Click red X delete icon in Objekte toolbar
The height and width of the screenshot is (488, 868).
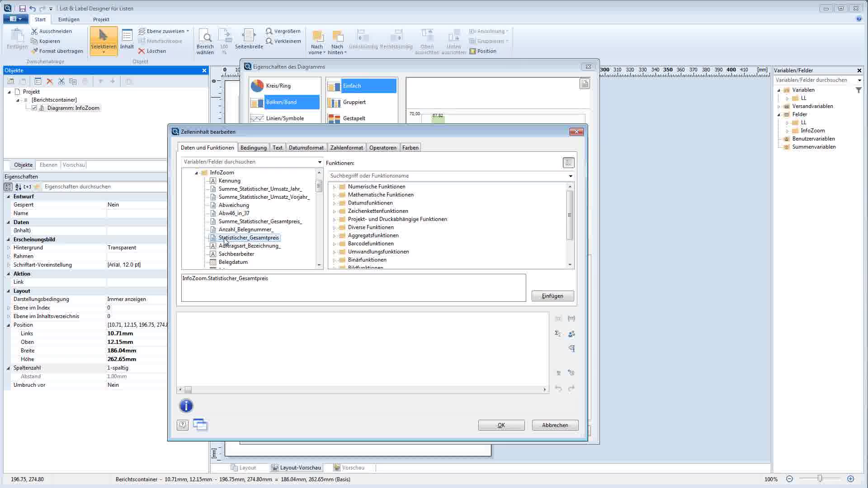click(x=50, y=81)
